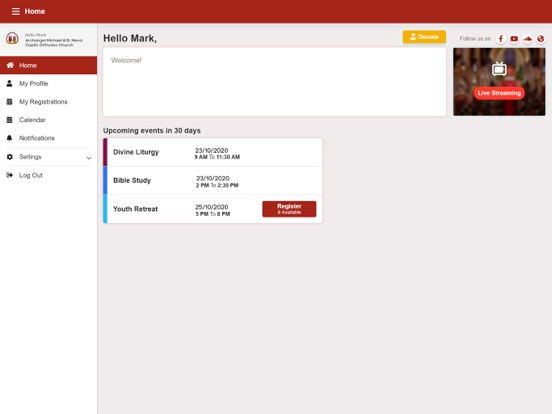Image resolution: width=552 pixels, height=414 pixels.
Task: Open the SoundCloud icon
Action: (527, 39)
